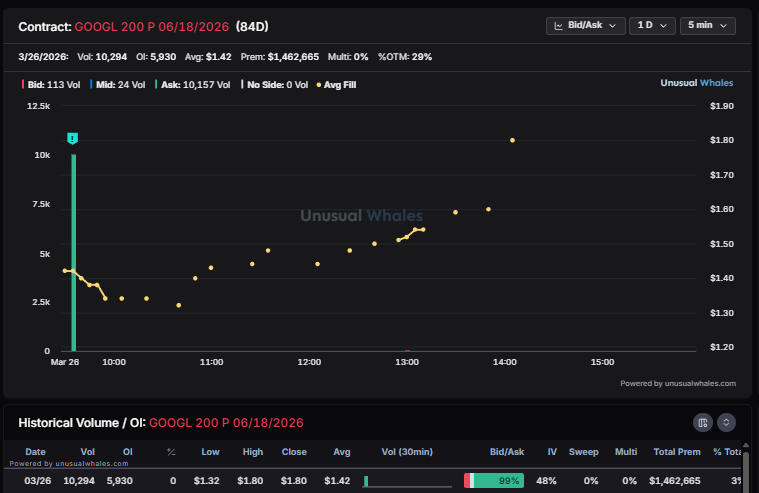759x493 pixels.
Task: Click the center Unusual Whales watermark
Action: click(361, 215)
